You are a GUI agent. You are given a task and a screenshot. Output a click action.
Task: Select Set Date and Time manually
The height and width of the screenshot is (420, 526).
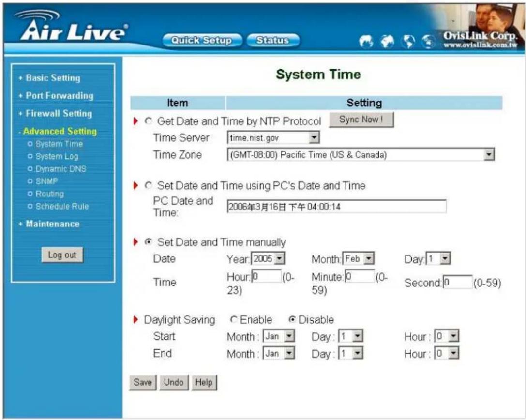click(x=148, y=242)
